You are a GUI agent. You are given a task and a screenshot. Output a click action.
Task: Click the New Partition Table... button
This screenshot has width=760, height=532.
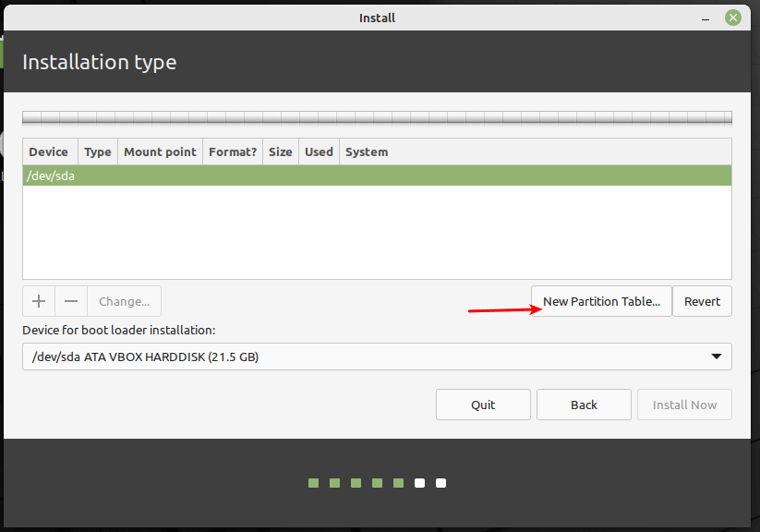(601, 301)
